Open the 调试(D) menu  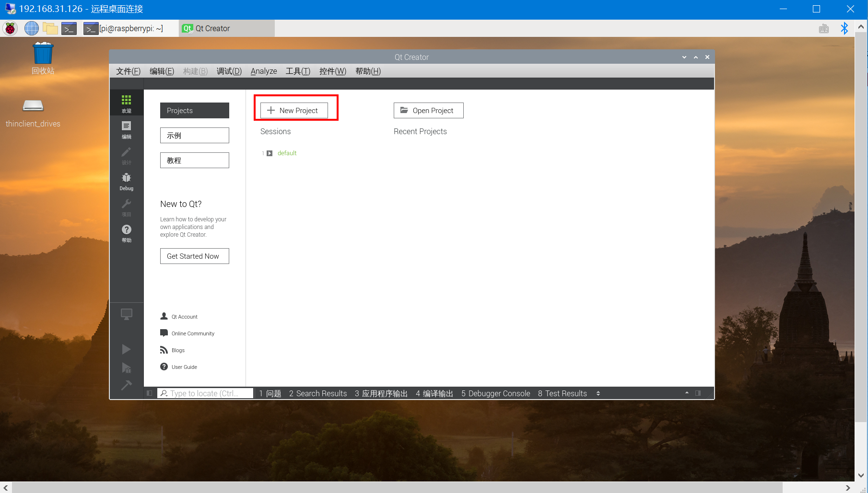tap(229, 71)
